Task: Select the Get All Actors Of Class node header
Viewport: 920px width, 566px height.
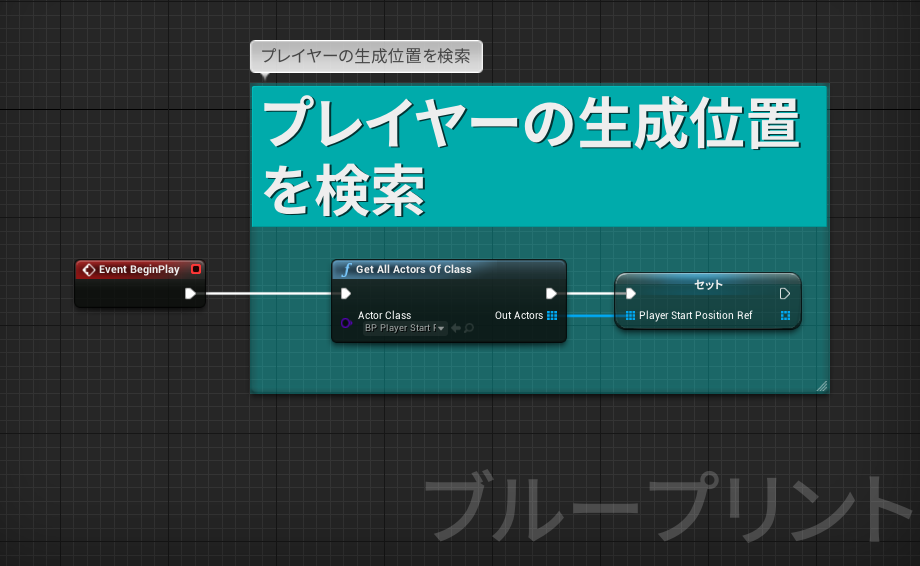Action: click(x=449, y=269)
